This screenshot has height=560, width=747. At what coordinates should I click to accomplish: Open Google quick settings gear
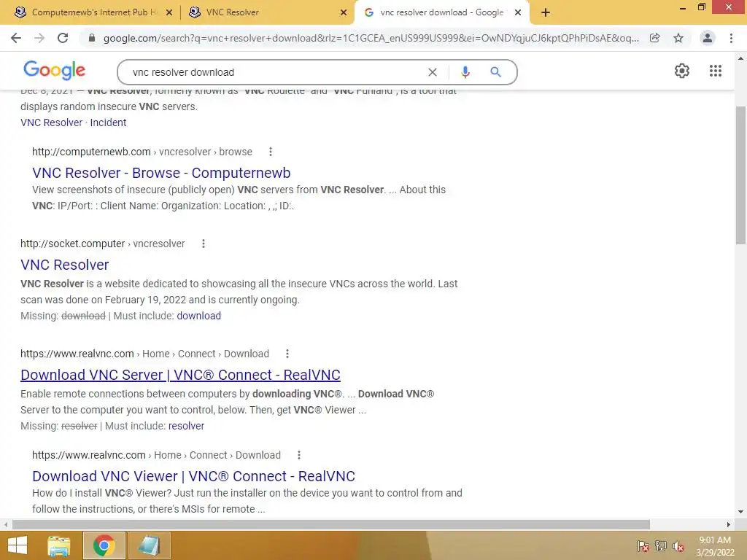point(682,71)
